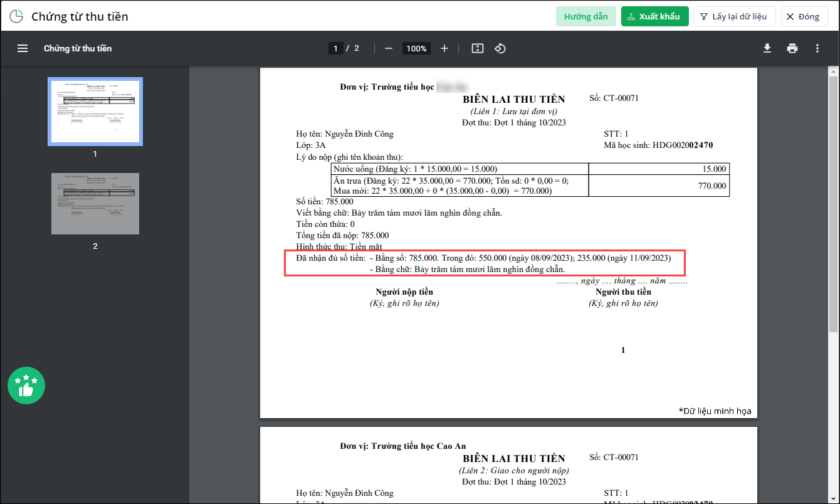This screenshot has width=840, height=504.
Task: Click the Ăn trưa row description
Action: (460, 186)
